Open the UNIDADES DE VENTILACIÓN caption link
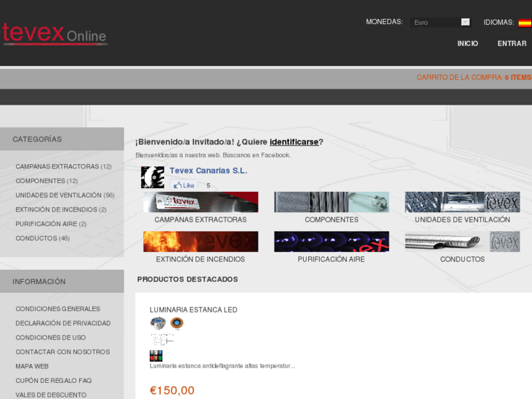The width and height of the screenshot is (532, 399). [x=462, y=220]
